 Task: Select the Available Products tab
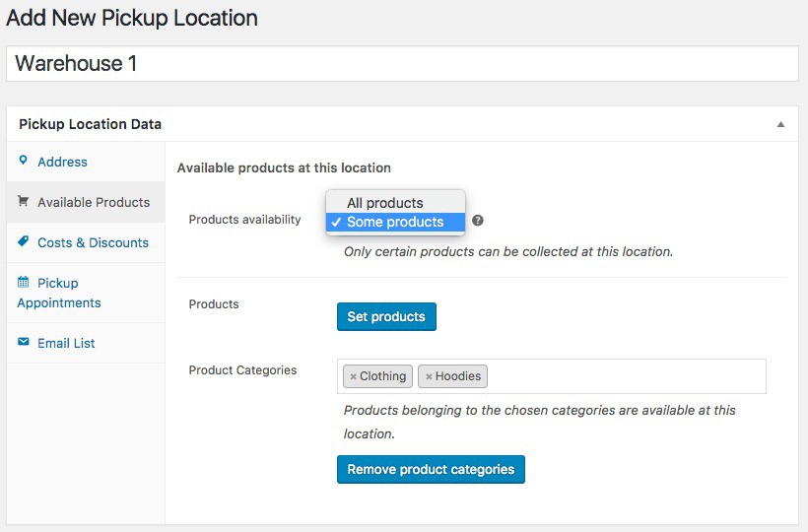pyautogui.click(x=94, y=202)
